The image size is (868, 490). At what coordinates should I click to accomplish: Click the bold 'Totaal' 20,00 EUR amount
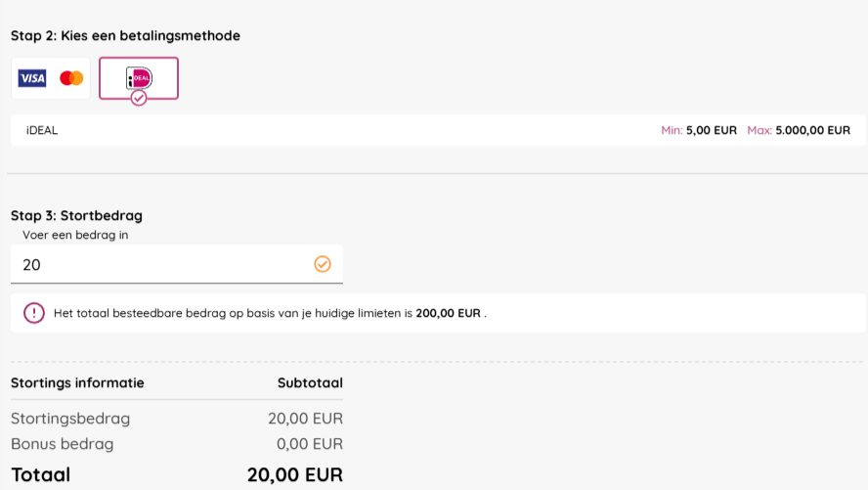click(x=294, y=475)
